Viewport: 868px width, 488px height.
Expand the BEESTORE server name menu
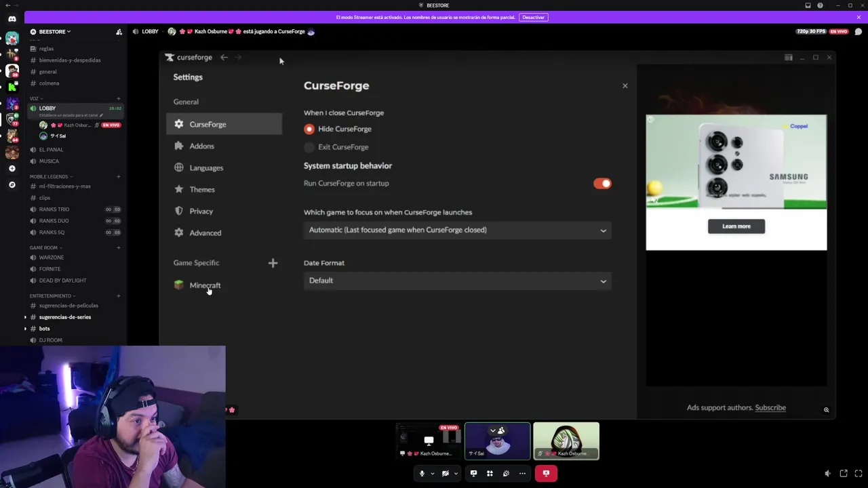click(55, 32)
